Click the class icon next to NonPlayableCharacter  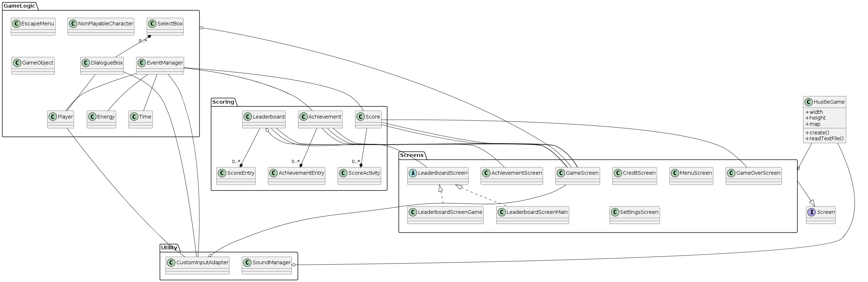click(x=73, y=24)
